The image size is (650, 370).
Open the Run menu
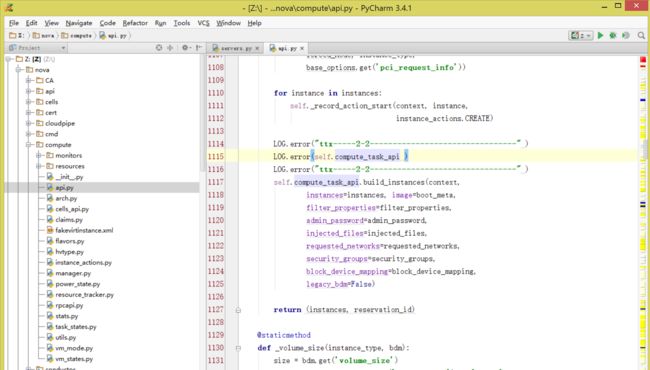point(160,23)
